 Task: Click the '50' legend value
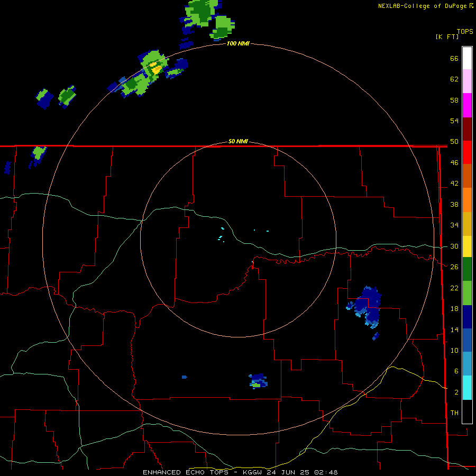pos(454,142)
